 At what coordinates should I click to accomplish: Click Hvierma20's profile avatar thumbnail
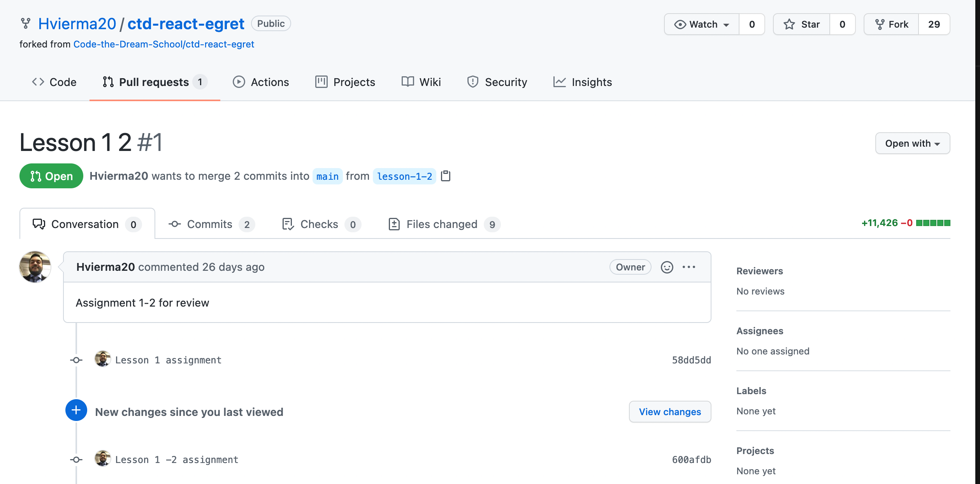[x=35, y=267]
